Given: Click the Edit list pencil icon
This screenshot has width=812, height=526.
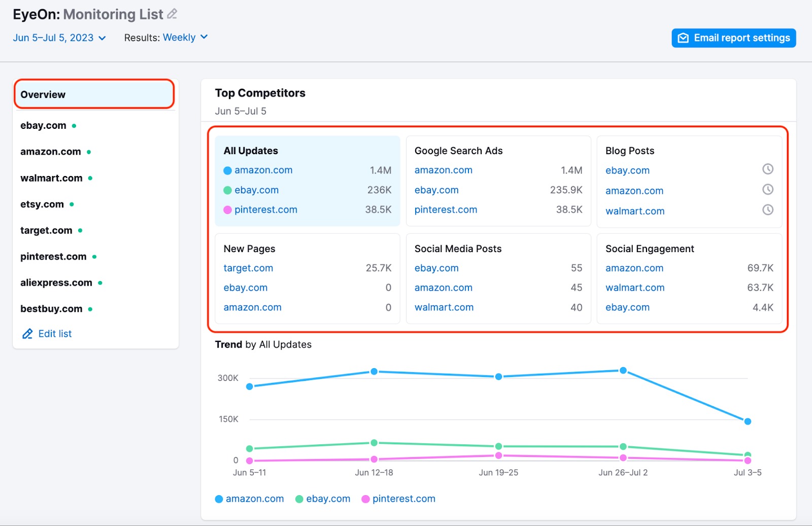Looking at the screenshot, I should click(x=27, y=334).
